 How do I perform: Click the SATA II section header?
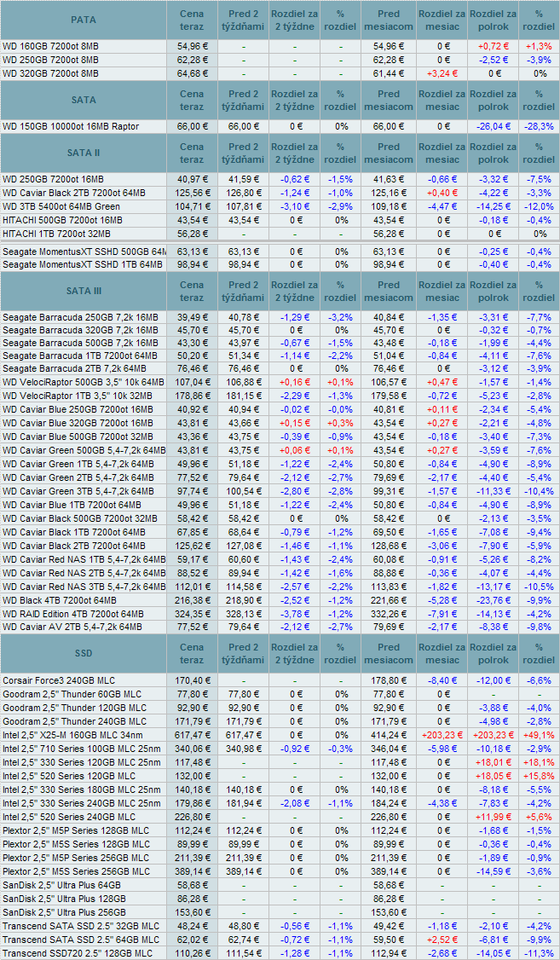(84, 153)
